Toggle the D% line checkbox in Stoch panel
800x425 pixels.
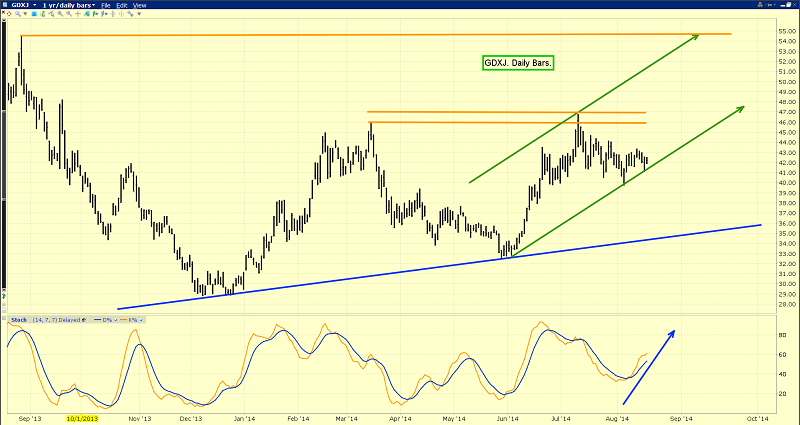[x=116, y=320]
